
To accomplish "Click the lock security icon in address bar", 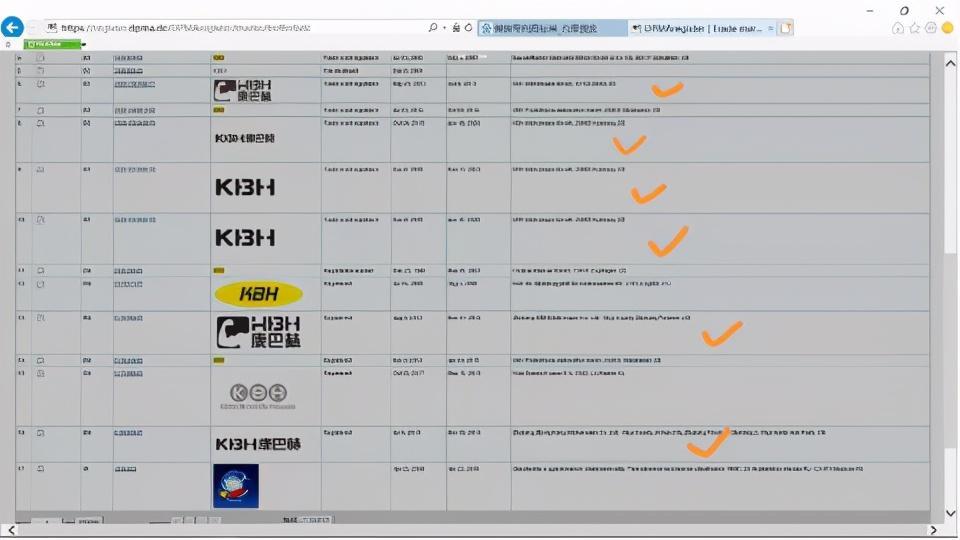I will (455, 28).
